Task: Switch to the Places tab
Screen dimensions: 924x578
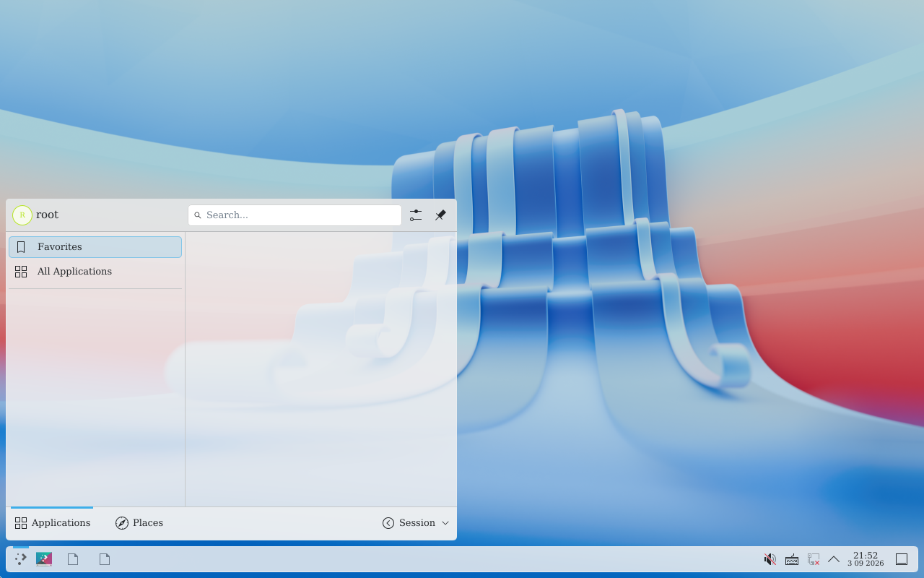Action: [139, 523]
